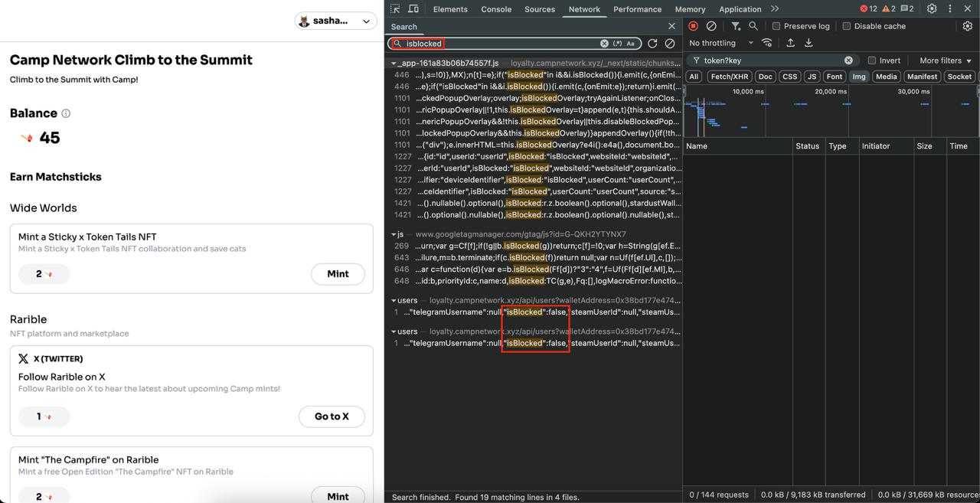Clear the isblocked search text
980x503 pixels.
(x=604, y=44)
